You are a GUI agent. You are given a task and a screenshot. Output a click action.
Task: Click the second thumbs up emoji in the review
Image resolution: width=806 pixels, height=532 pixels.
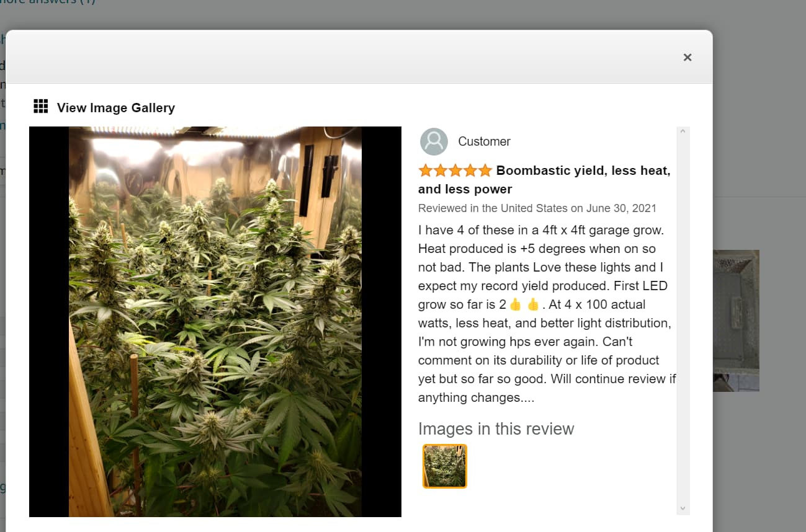tap(533, 304)
